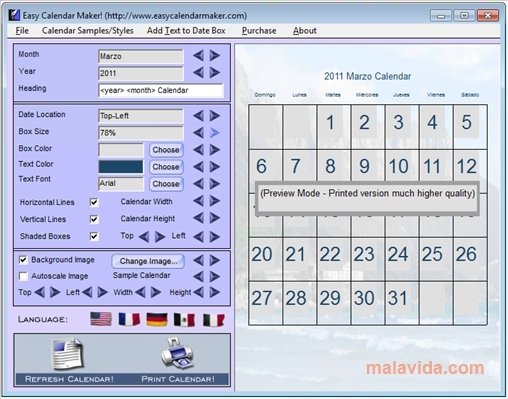Increase Calendar Height with right arrow
The image size is (508, 399).
[215, 218]
